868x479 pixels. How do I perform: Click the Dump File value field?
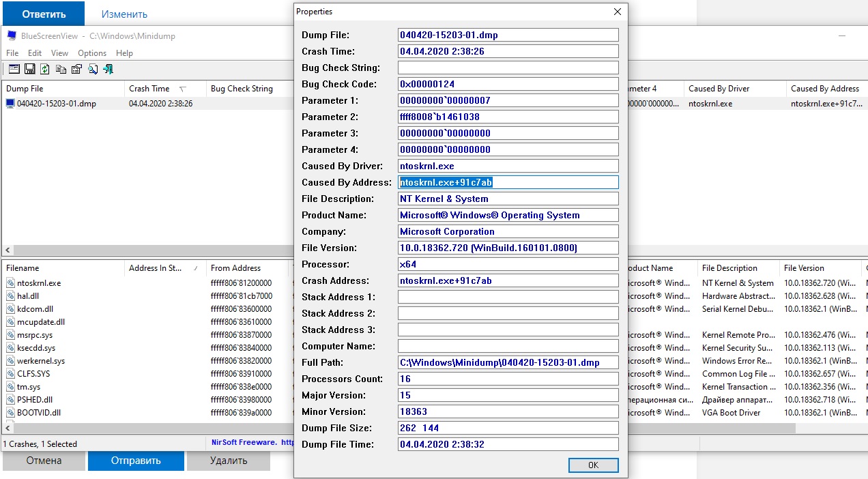pyautogui.click(x=508, y=35)
